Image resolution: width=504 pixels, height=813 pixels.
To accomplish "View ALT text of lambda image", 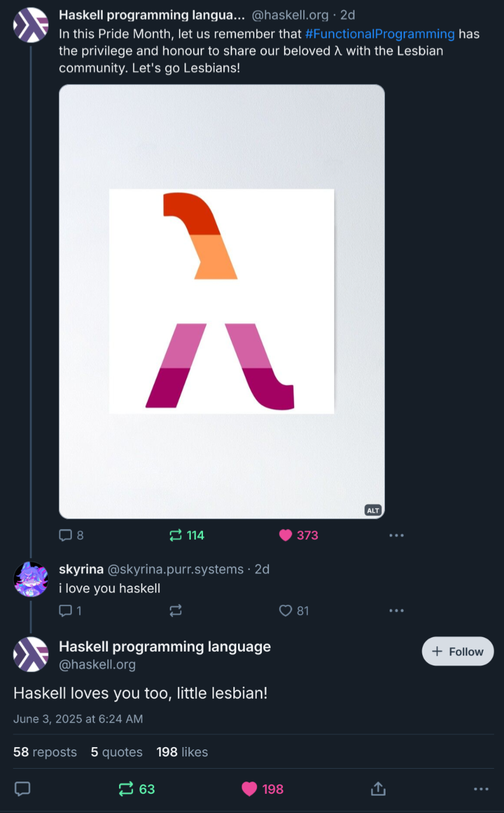I will click(x=373, y=510).
